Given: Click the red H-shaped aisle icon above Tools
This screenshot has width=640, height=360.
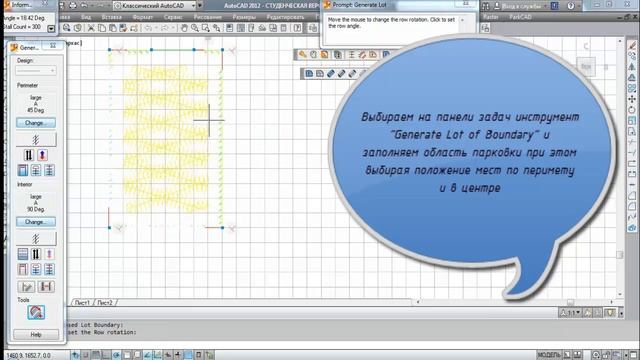Looking at the screenshot, I should click(46, 287).
